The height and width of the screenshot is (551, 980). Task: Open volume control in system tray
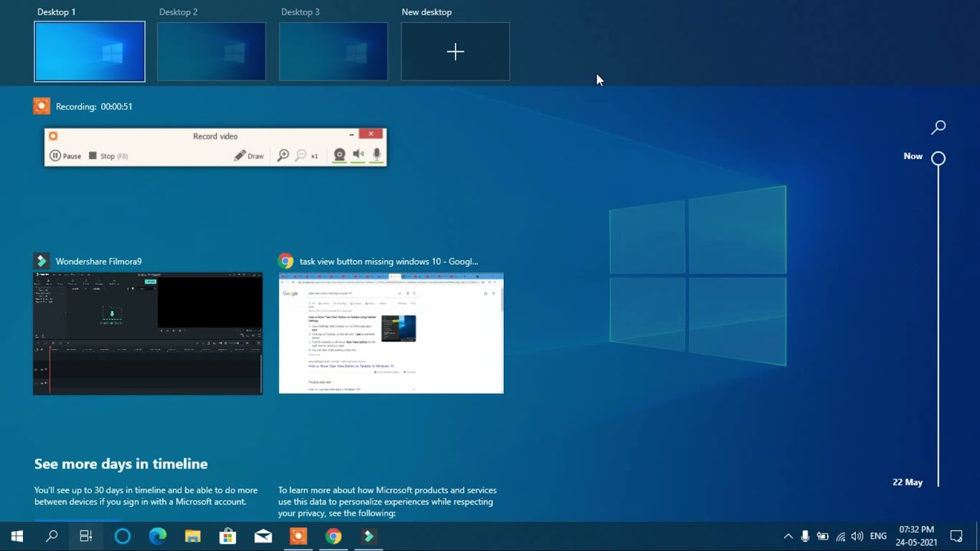pos(857,536)
